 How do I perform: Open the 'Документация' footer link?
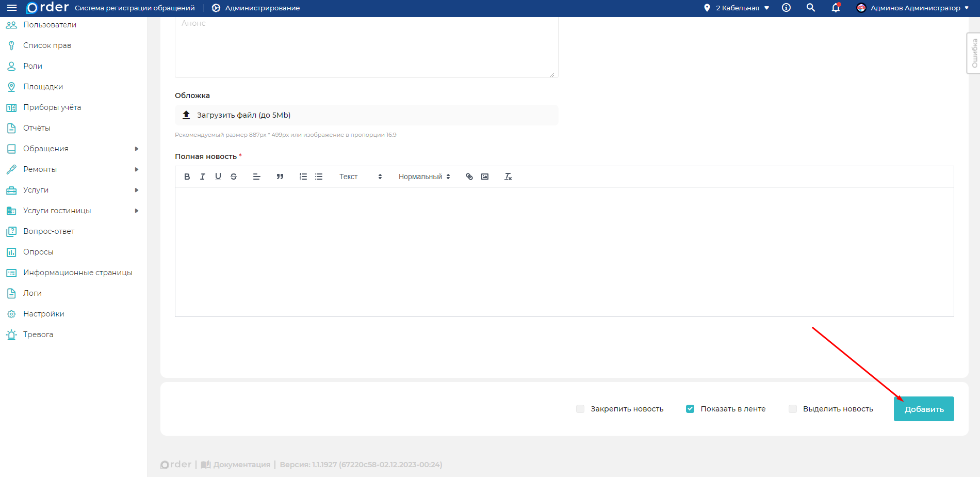(x=241, y=465)
